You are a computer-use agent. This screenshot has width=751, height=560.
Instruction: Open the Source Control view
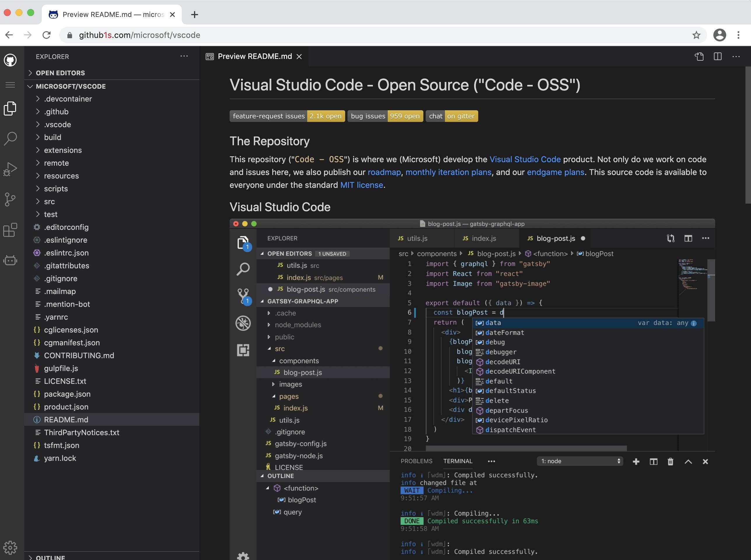[10, 199]
